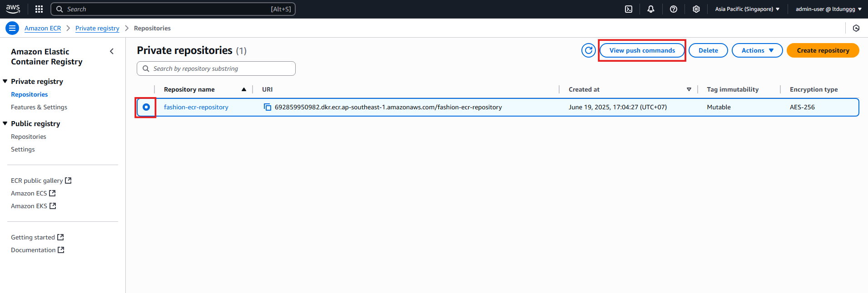
Task: Select the fashion-ecr-repository radio button
Action: (x=146, y=107)
